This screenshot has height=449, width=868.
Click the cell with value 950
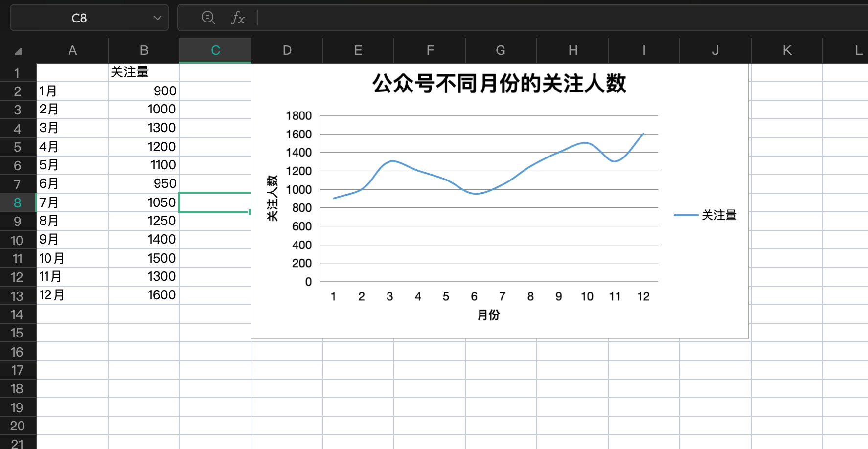coord(144,184)
